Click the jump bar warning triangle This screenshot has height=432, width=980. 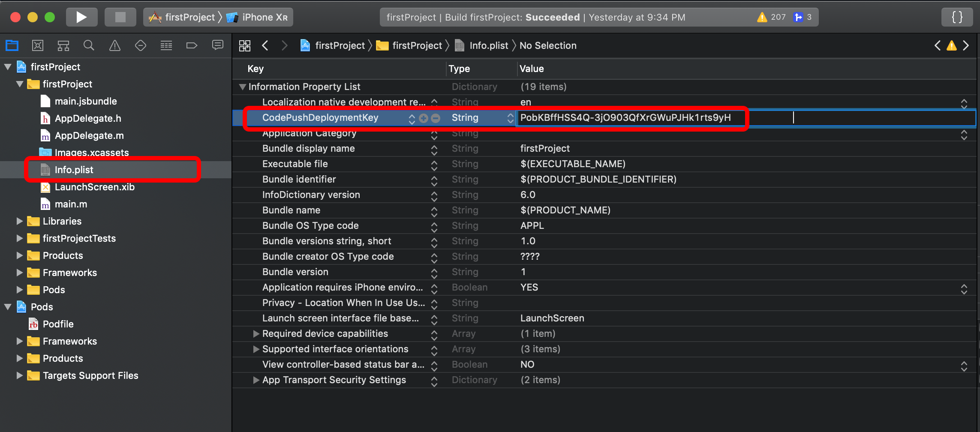(x=952, y=45)
